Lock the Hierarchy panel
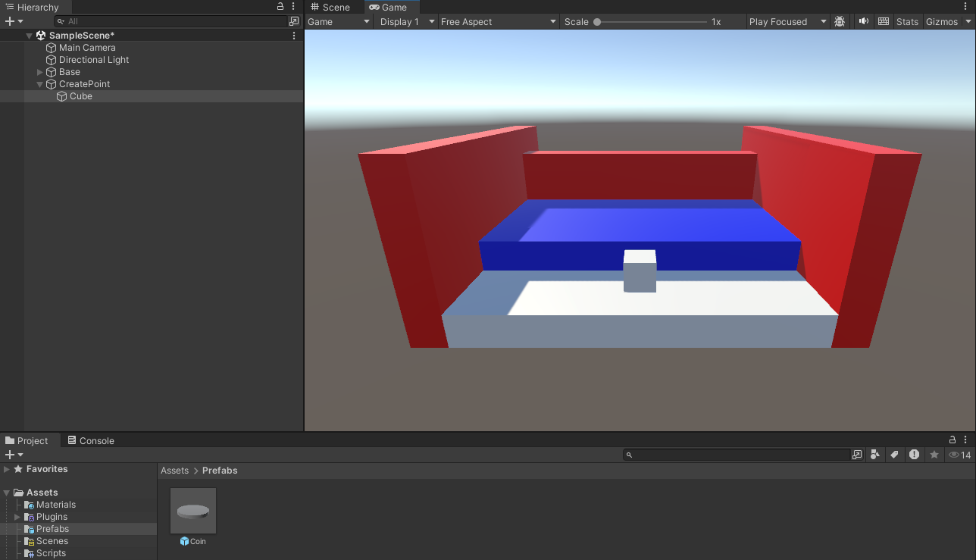This screenshot has height=560, width=976. pos(279,6)
